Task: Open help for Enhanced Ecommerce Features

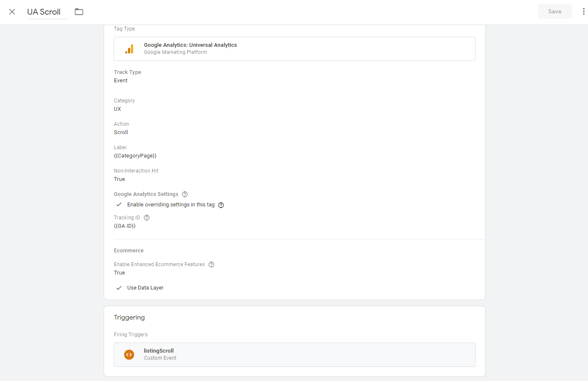Action: coord(211,264)
